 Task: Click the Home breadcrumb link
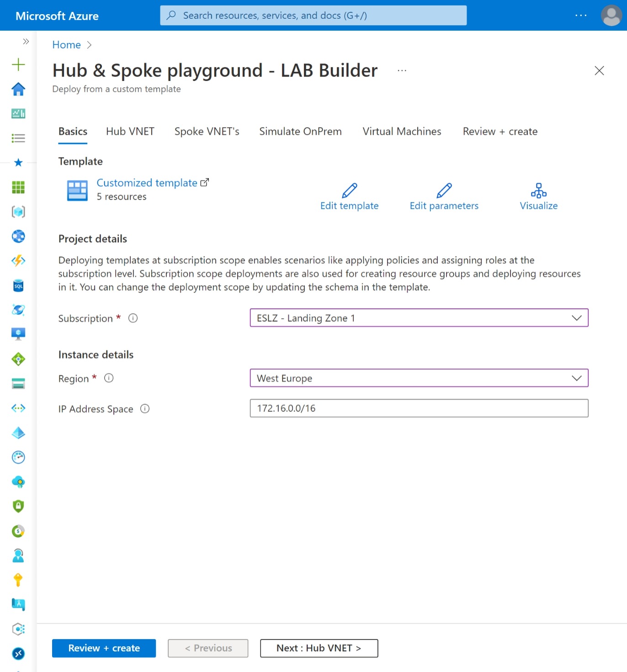[66, 45]
